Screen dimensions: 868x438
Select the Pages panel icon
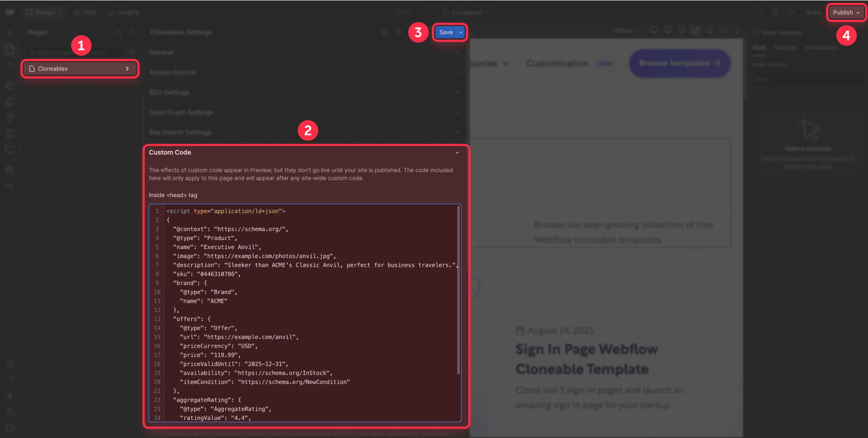[x=10, y=49]
